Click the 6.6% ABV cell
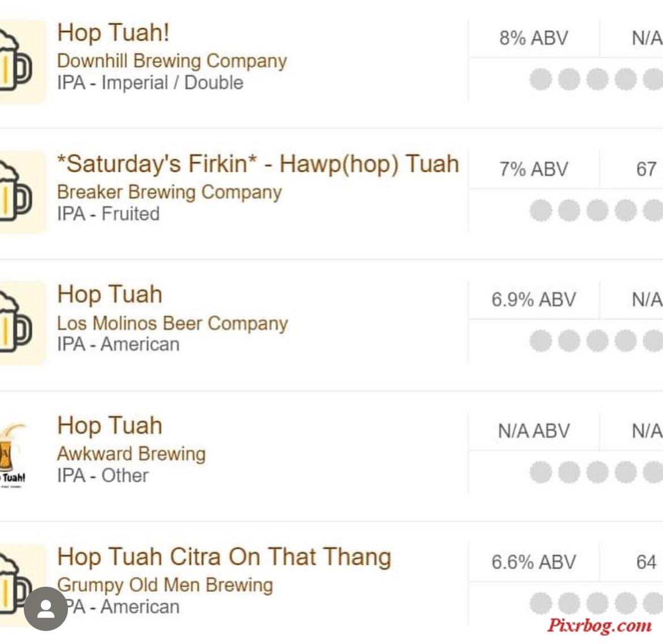 [534, 562]
